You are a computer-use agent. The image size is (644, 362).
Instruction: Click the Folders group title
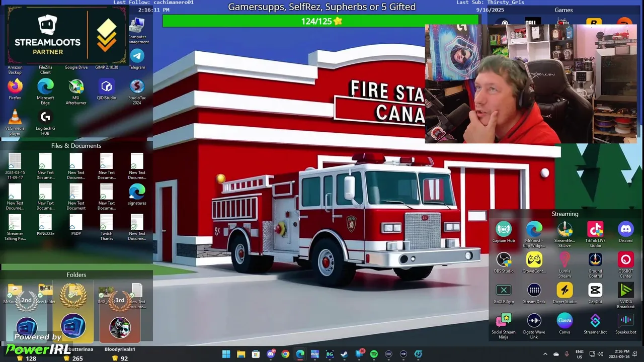[x=76, y=275]
